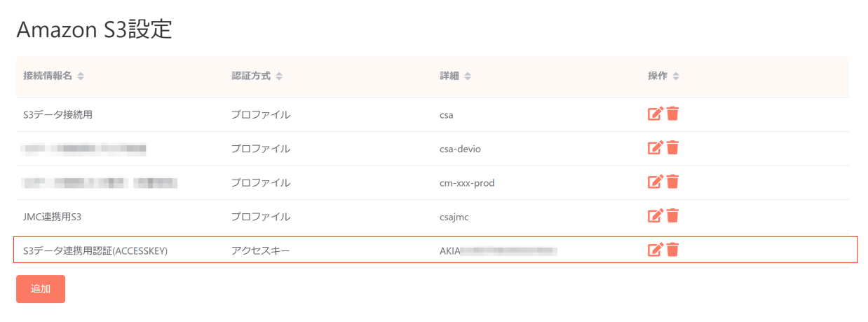868x322 pixels.
Task: Delete the S3データ接続用 connection
Action: click(x=672, y=114)
